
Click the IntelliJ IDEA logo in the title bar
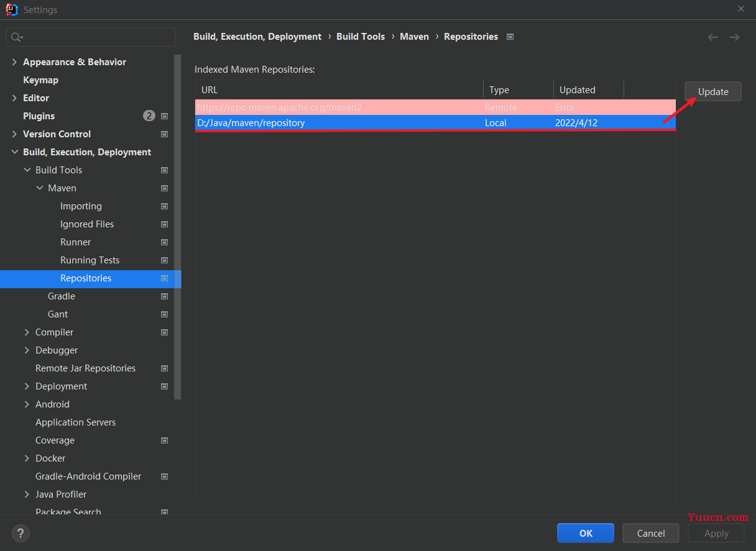[12, 9]
